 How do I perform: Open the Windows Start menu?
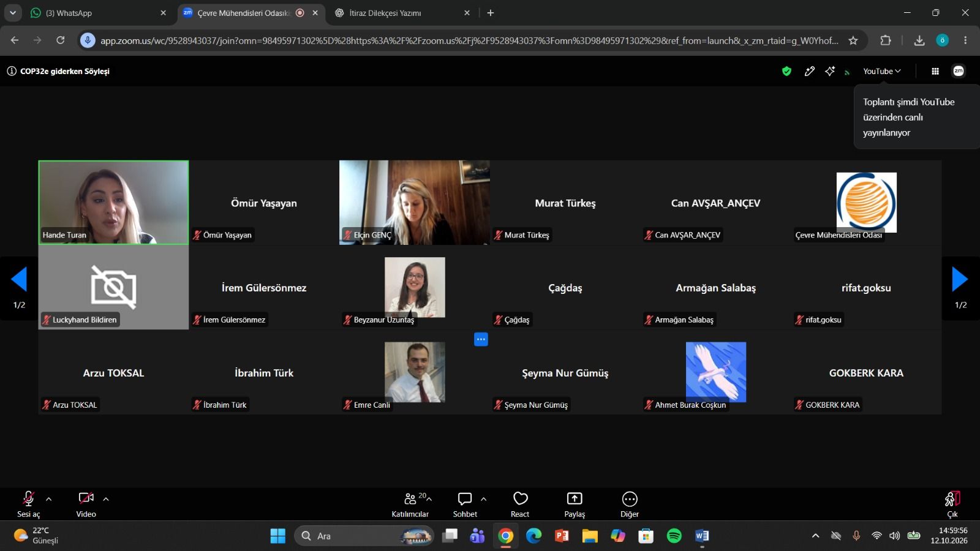tap(277, 536)
